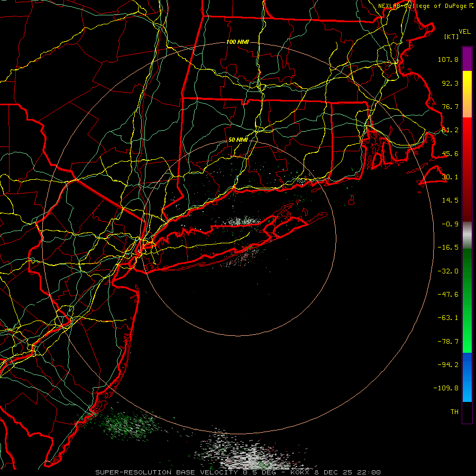Click the 45.6 legend value
This screenshot has width=476, height=476.
(450, 153)
